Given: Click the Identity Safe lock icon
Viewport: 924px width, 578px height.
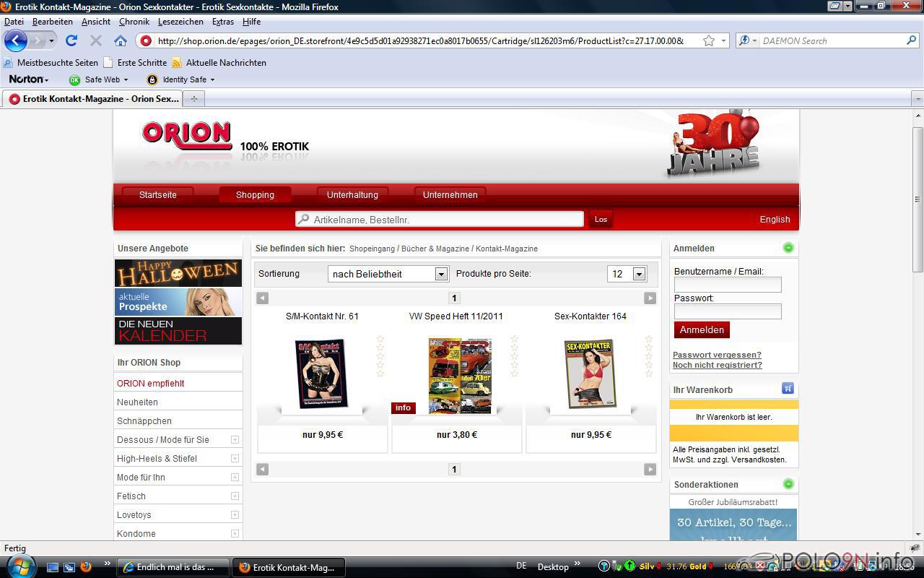Looking at the screenshot, I should (152, 79).
